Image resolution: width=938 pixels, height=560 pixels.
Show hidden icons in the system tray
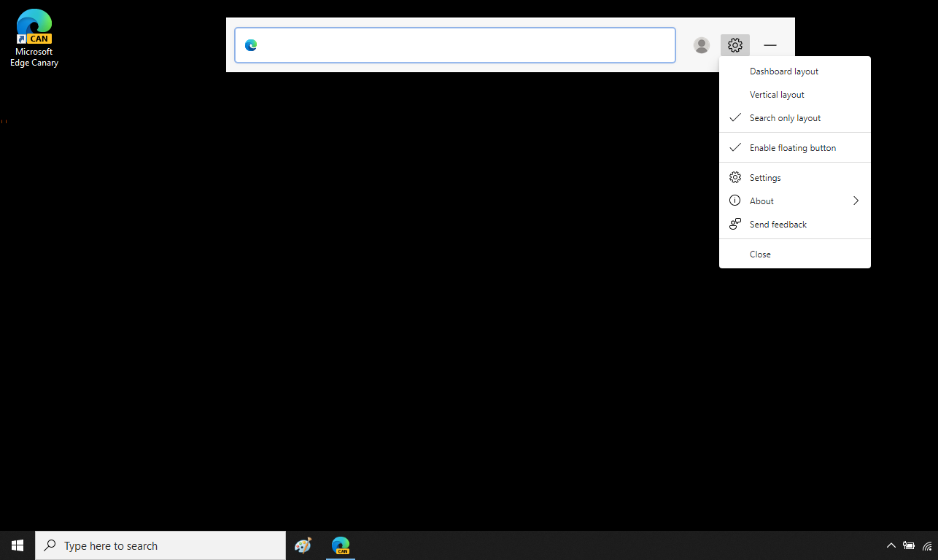coord(891,545)
